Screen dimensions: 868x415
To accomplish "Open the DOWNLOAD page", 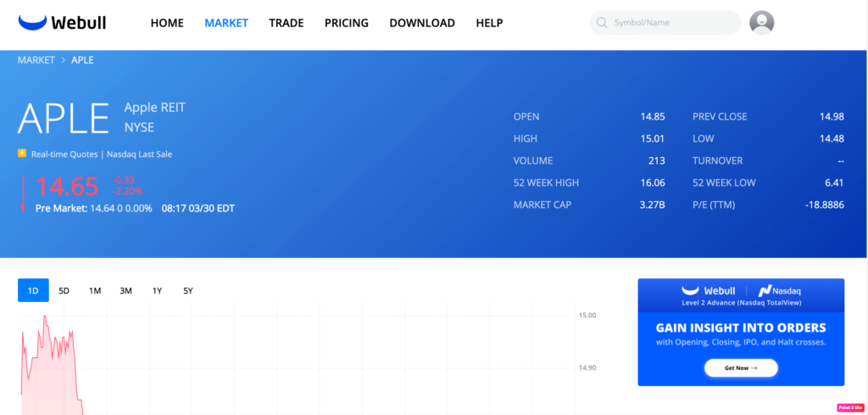I will 422,23.
